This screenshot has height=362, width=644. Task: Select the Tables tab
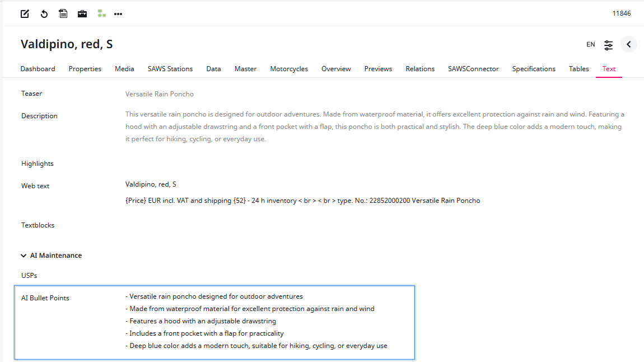(578, 69)
